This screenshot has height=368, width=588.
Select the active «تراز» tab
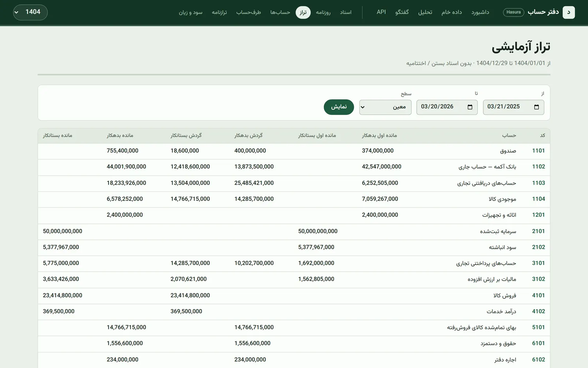click(x=303, y=12)
